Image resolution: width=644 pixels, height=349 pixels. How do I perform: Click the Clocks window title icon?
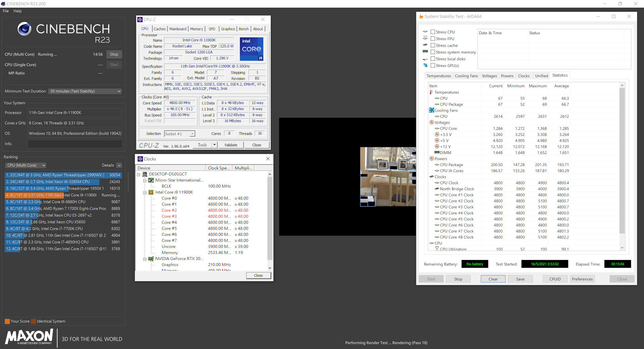140,159
